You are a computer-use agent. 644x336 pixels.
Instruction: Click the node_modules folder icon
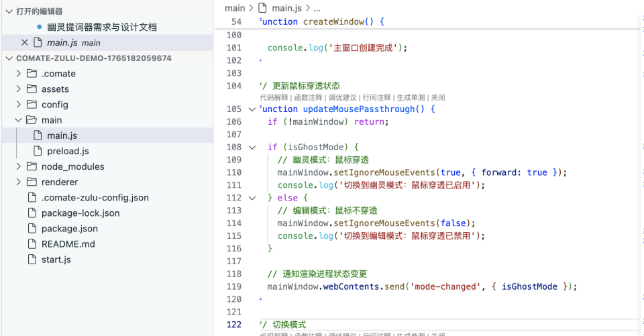coord(32,166)
